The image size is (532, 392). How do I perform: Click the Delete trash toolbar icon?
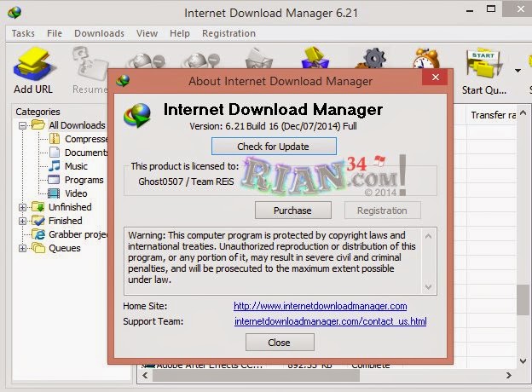coord(258,58)
